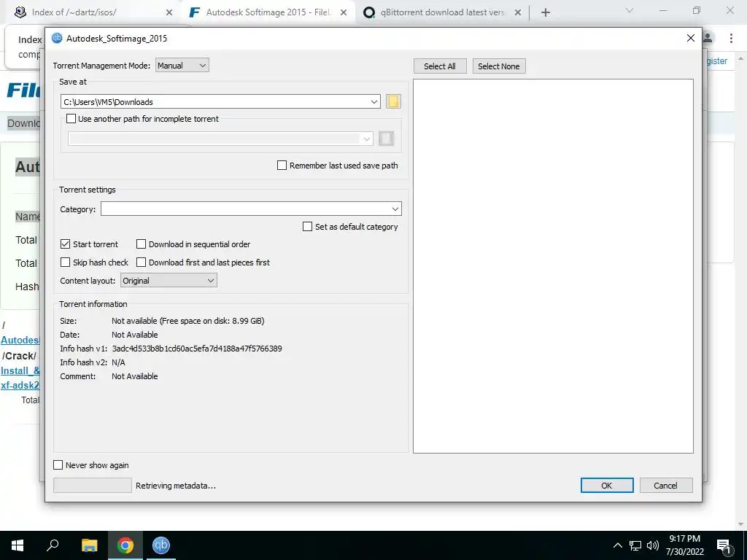
Task: Click the network icon in system tray
Action: (x=635, y=545)
